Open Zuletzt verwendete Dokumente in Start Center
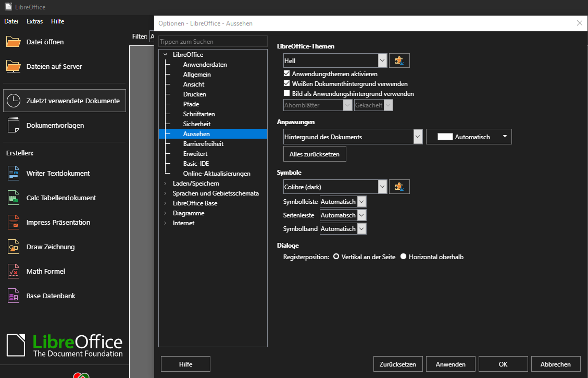588x378 pixels. pos(65,101)
